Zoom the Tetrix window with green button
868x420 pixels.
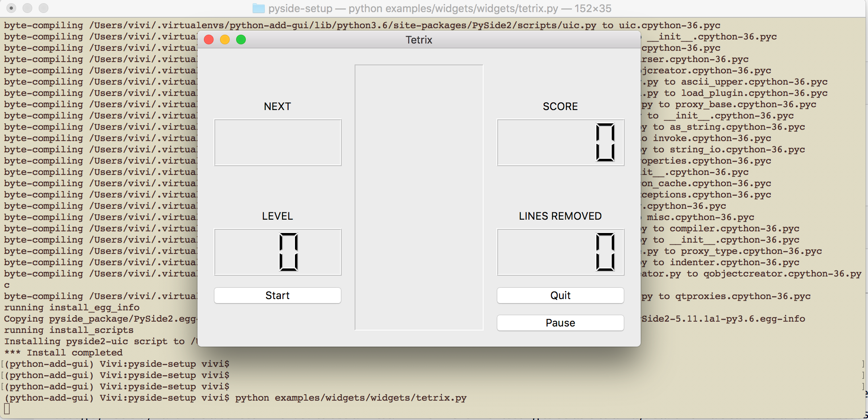(241, 40)
